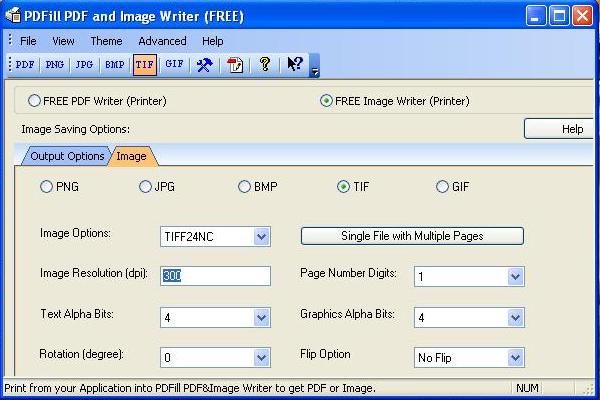
Task: Open the Help menu in menu bar
Action: pos(213,41)
